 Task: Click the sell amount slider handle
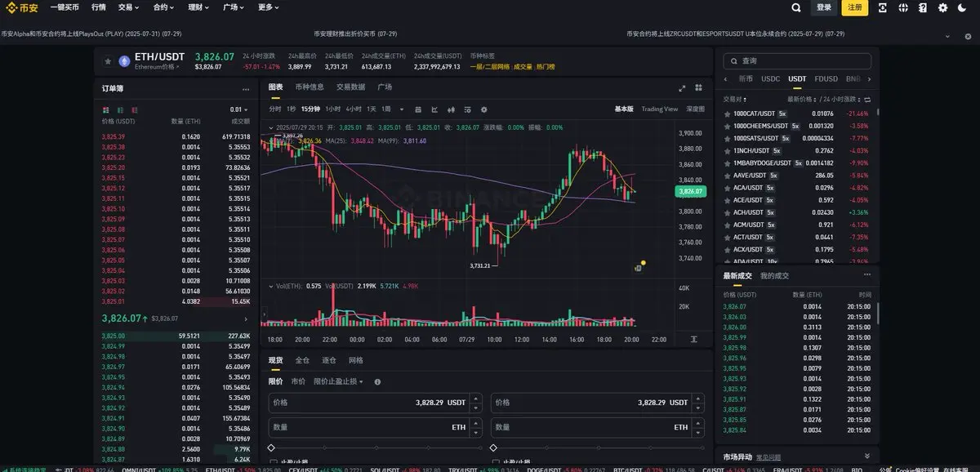(x=493, y=448)
